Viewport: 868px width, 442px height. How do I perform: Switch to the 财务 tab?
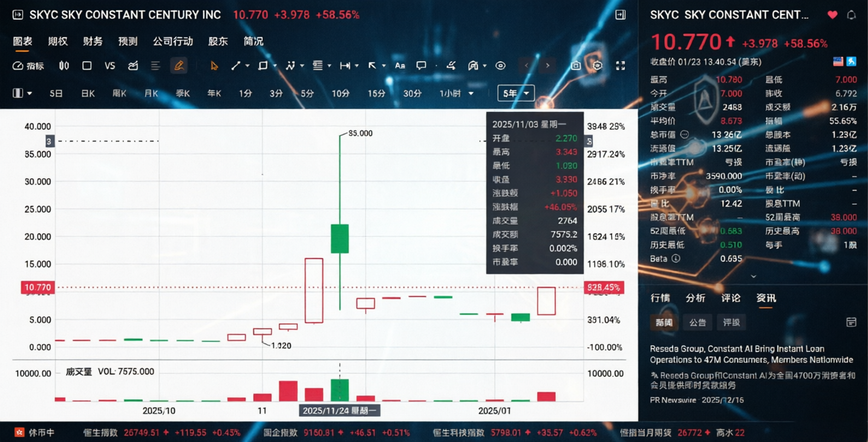[x=93, y=41]
